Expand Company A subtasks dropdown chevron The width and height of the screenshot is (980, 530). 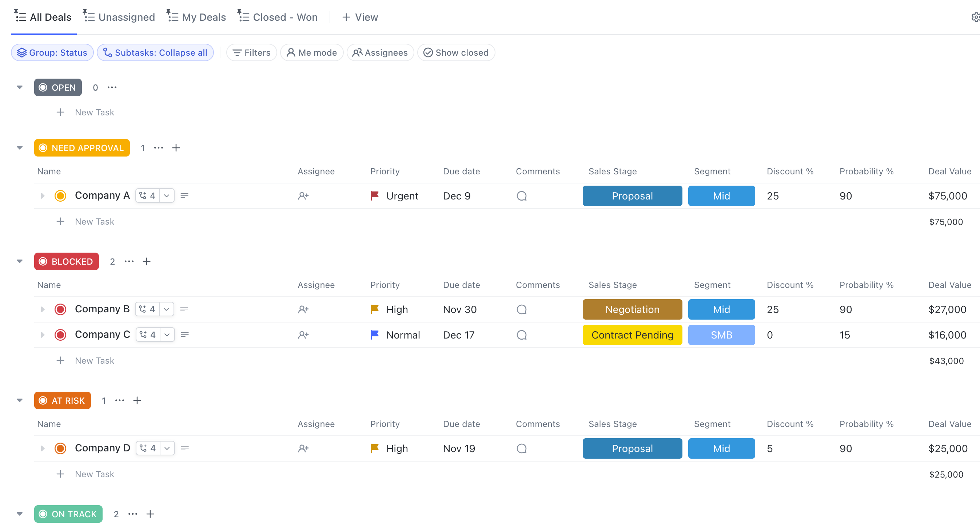[167, 195]
